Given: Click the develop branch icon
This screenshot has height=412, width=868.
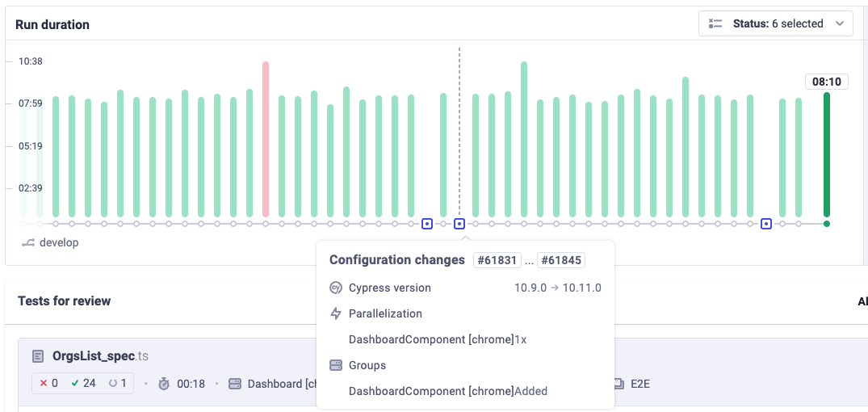Looking at the screenshot, I should [x=28, y=242].
